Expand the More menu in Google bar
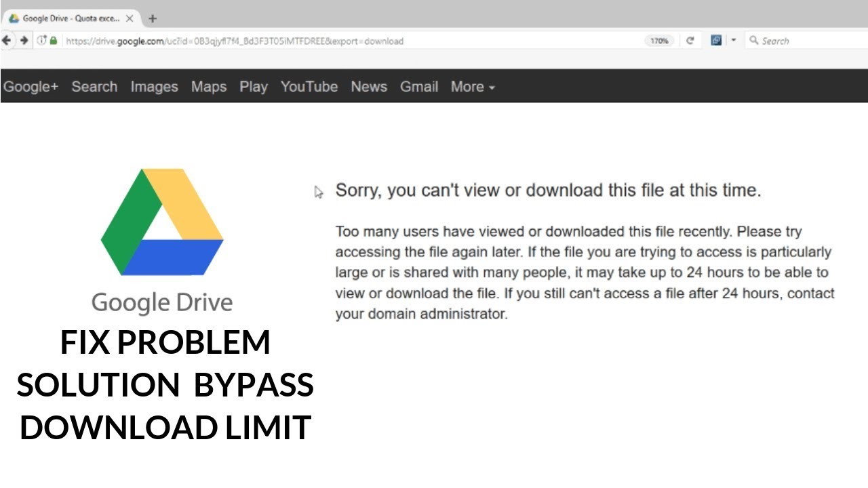The image size is (868, 488). 473,87
